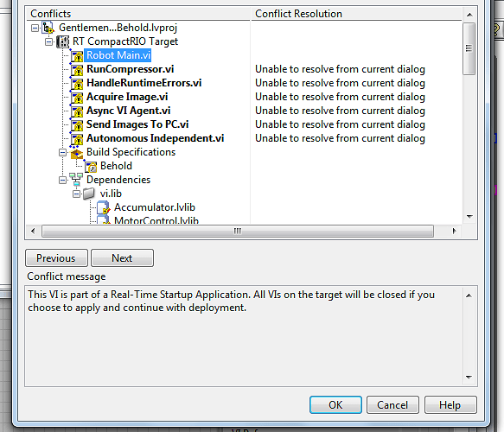Click the RunCompressor.vi conflict icon
504x432 pixels.
point(77,69)
